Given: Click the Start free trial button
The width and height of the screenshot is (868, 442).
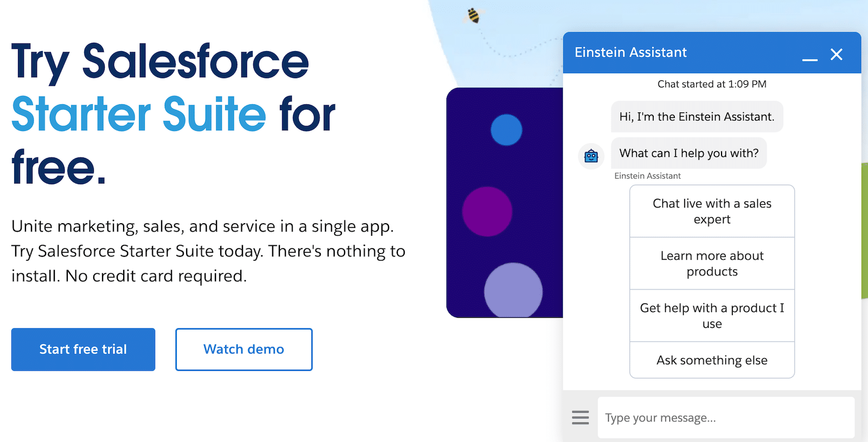Looking at the screenshot, I should click(x=83, y=349).
